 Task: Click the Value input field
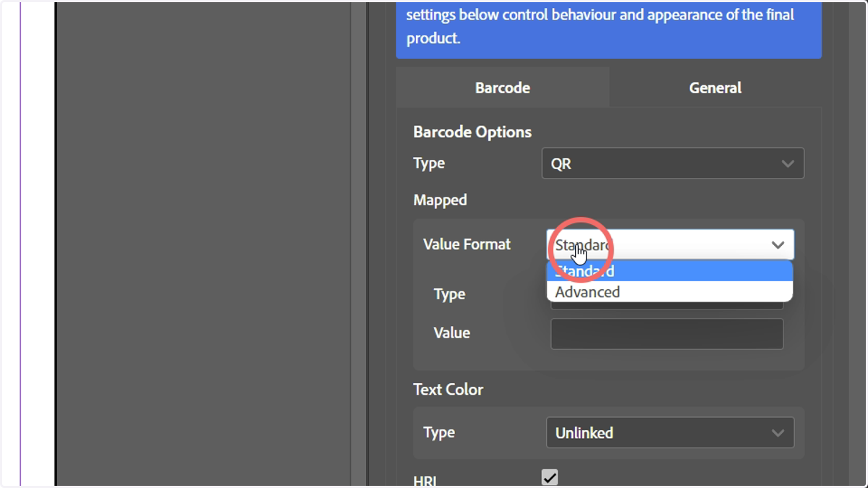pos(667,334)
